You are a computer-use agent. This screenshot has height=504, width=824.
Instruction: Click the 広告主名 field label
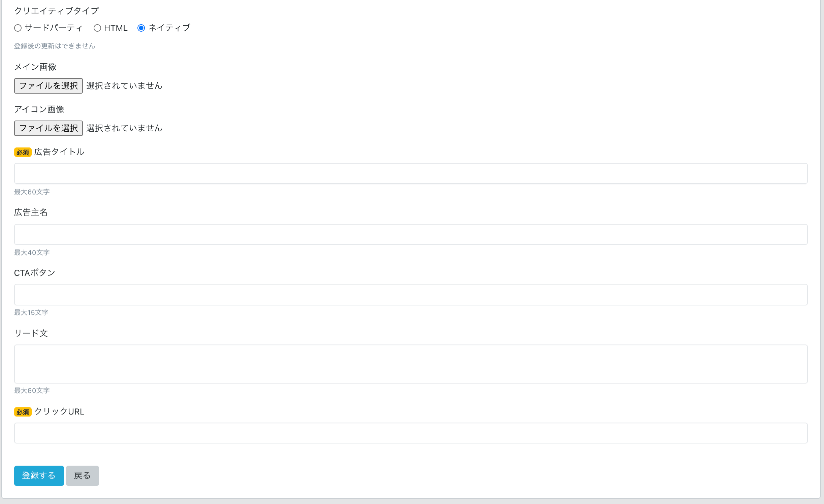pos(31,212)
